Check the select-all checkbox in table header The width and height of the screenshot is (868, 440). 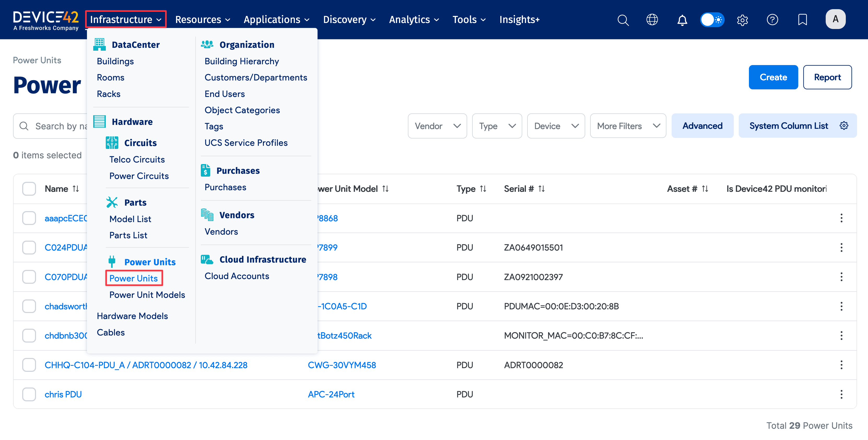29,189
